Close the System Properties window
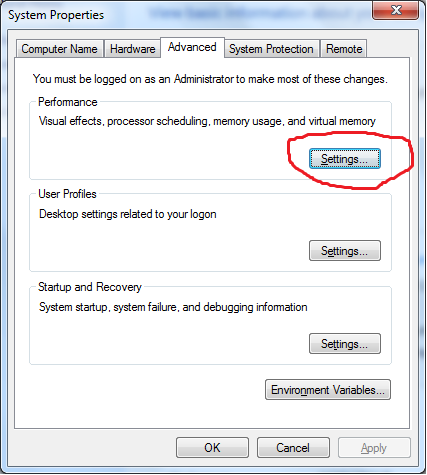 (396, 10)
